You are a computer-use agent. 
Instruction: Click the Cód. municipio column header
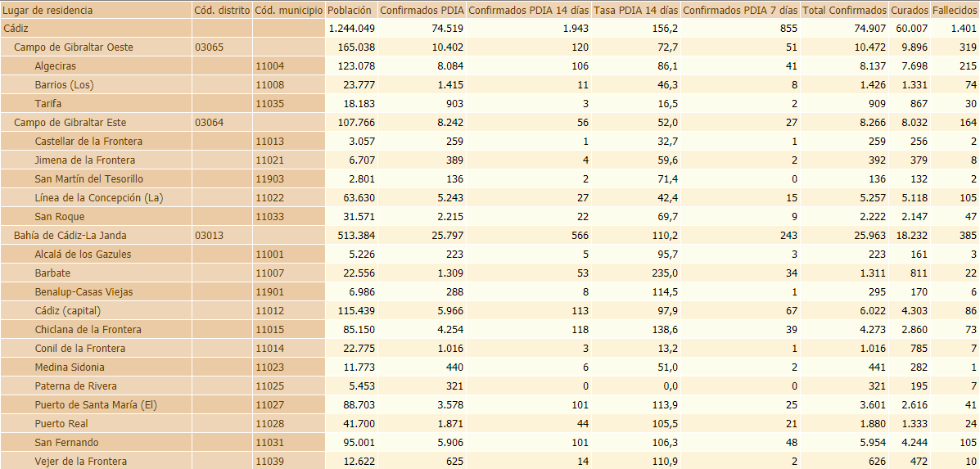pos(287,11)
